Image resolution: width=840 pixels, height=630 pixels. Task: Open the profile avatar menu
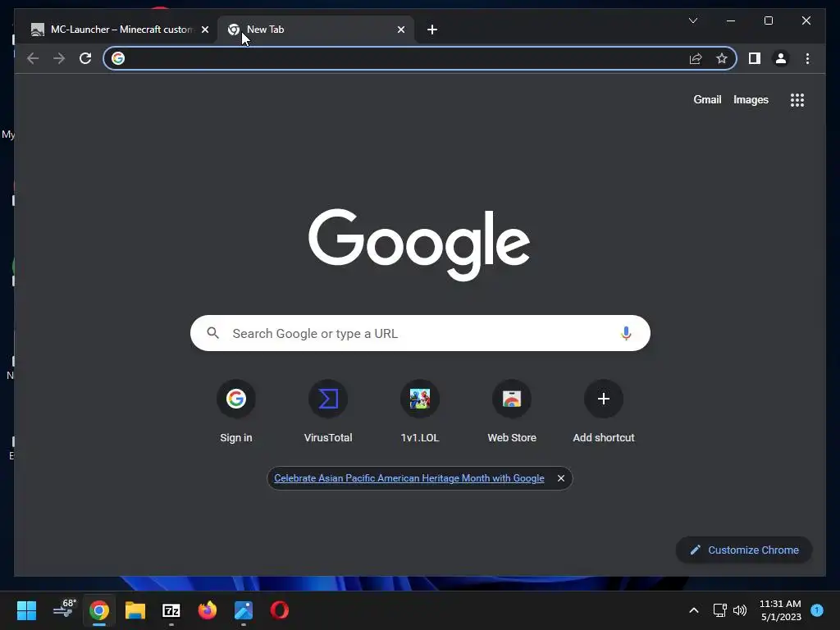(781, 58)
